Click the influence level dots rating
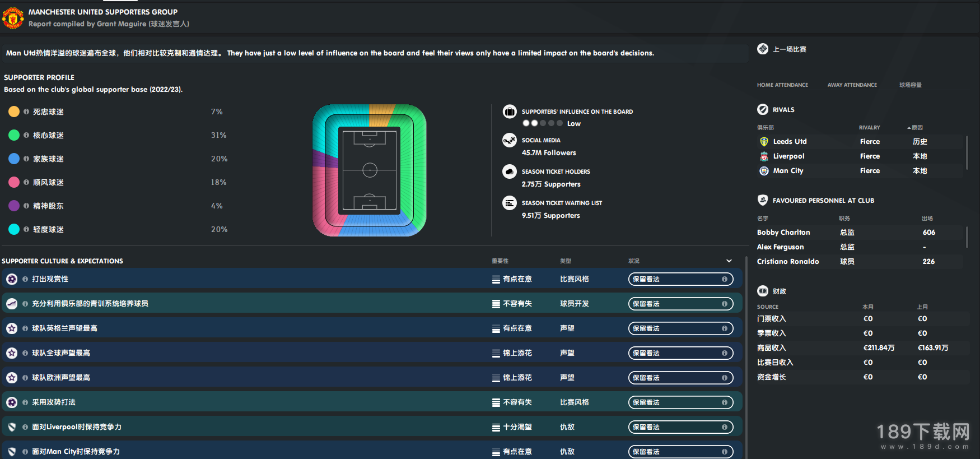Screen dimensions: 980x459 (x=543, y=123)
